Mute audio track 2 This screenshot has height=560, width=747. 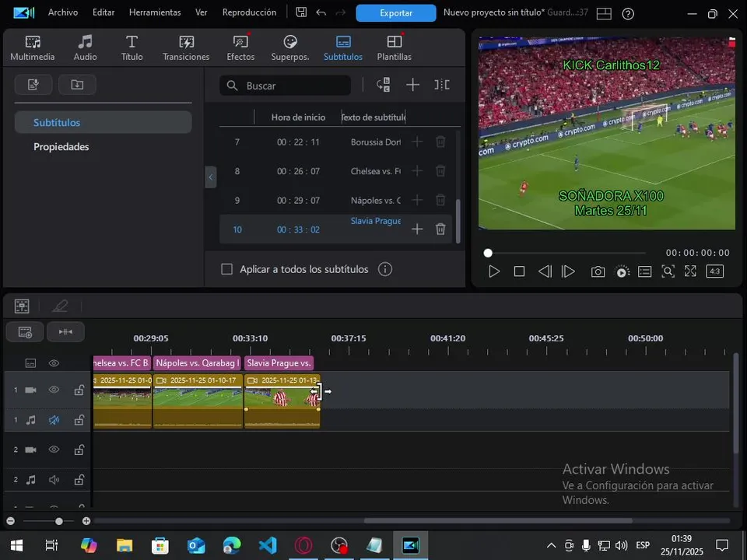pos(54,480)
